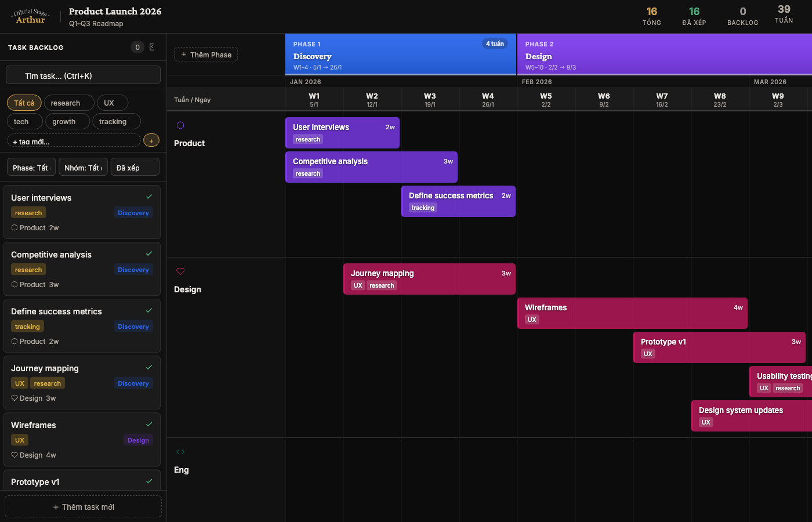Click the Design group heart icon
This screenshot has height=522, width=812.
click(180, 271)
